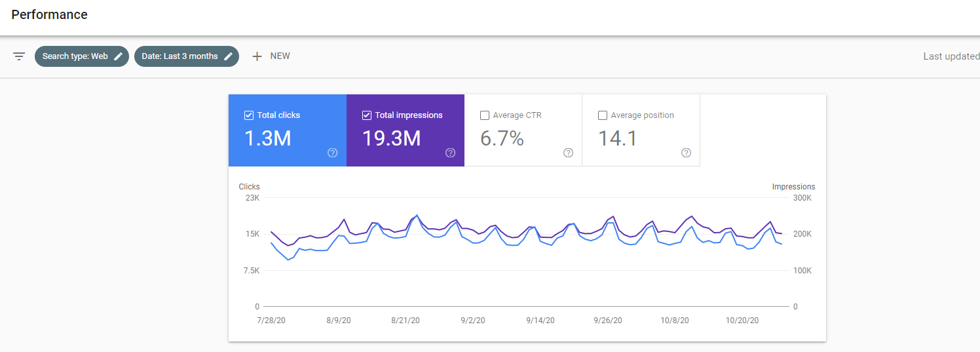Open the Date: Last 3 months chip
Viewport: 980px width, 352px height.
(187, 56)
